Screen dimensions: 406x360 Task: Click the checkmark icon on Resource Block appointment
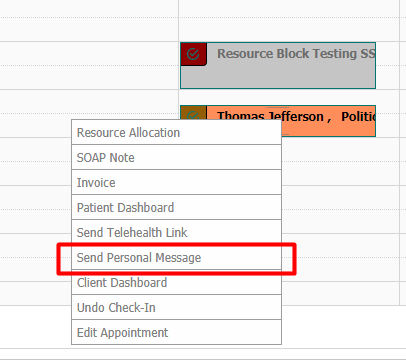point(193,54)
